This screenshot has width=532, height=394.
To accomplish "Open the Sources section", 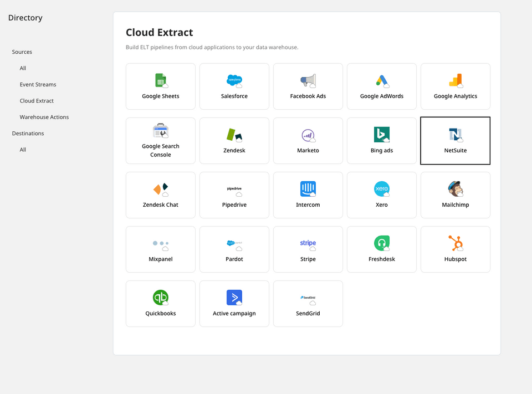I will (22, 52).
